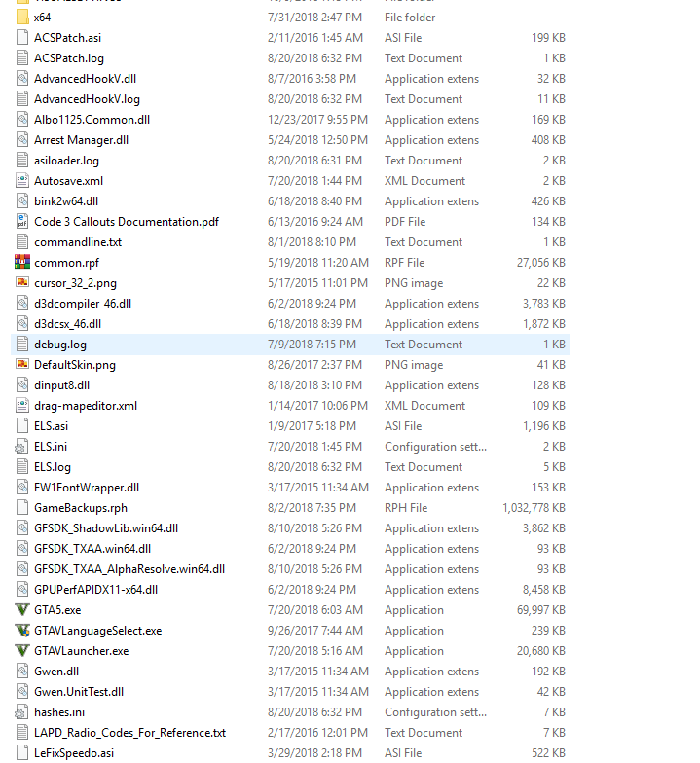This screenshot has width=700, height=763.
Task: Click the LeFixSpeedo.asi file icon
Action: pos(22,753)
